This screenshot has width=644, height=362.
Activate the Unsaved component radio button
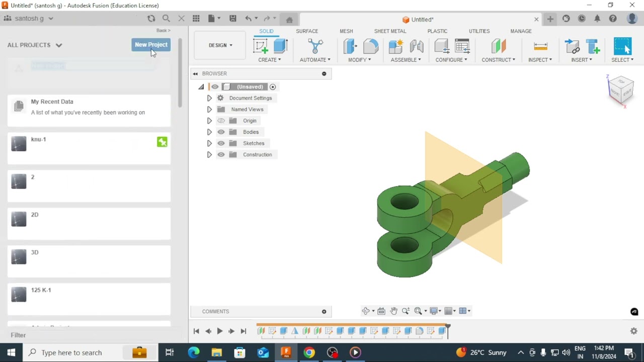273,87
